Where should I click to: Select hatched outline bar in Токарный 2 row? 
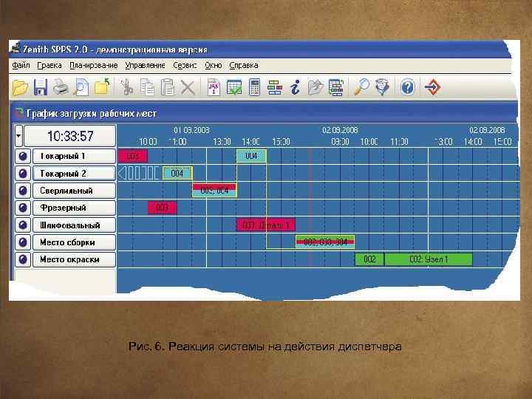click(x=138, y=173)
